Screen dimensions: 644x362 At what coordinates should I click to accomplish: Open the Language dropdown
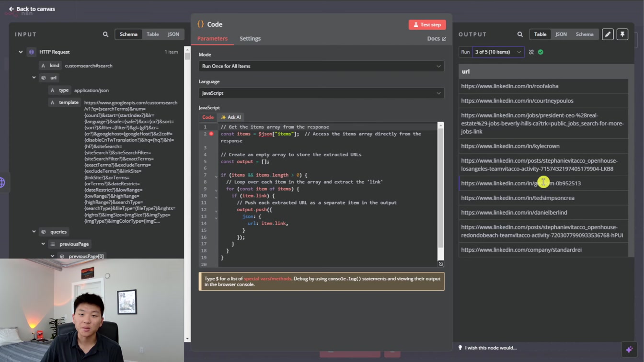(321, 93)
